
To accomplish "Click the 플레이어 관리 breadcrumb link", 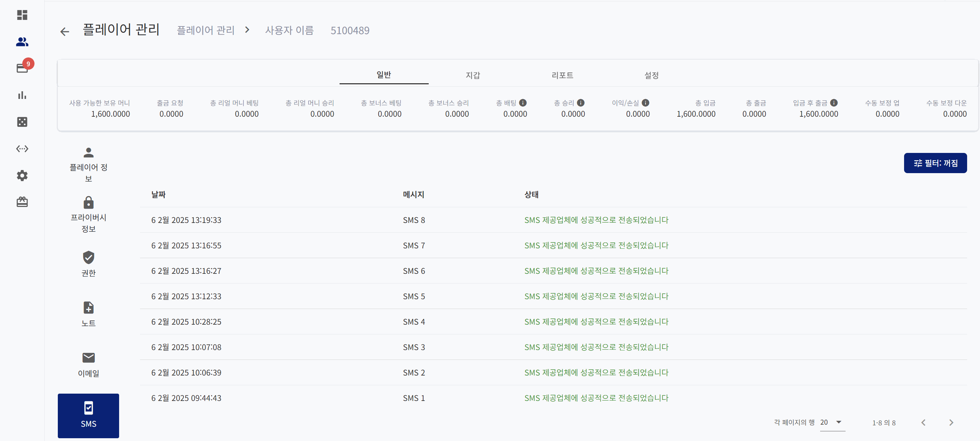I will coord(205,30).
